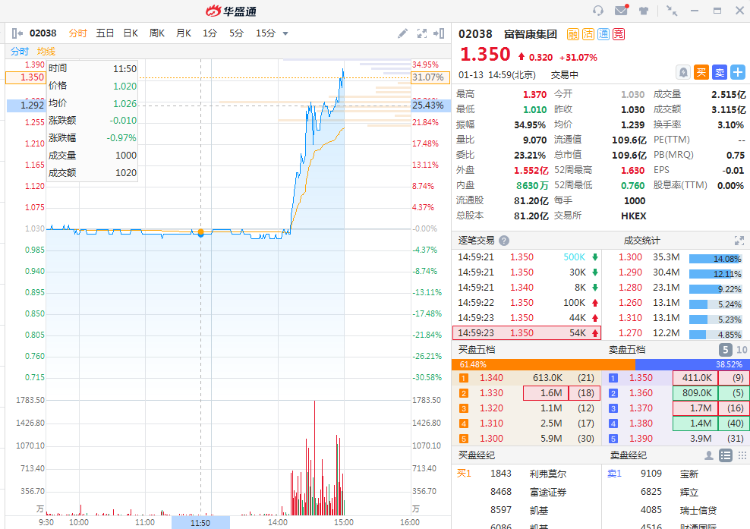The width and height of the screenshot is (750, 529).
Task: Click the orange crosshair dot on chart
Action: pos(201,233)
